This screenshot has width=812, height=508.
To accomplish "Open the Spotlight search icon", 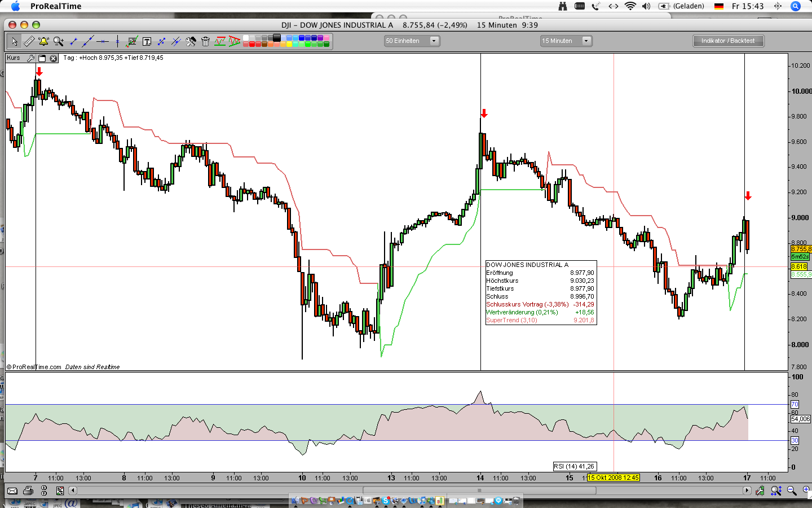I will [796, 6].
